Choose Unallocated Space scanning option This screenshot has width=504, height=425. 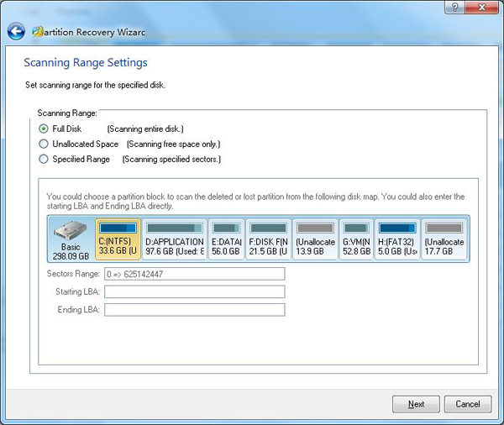44,144
